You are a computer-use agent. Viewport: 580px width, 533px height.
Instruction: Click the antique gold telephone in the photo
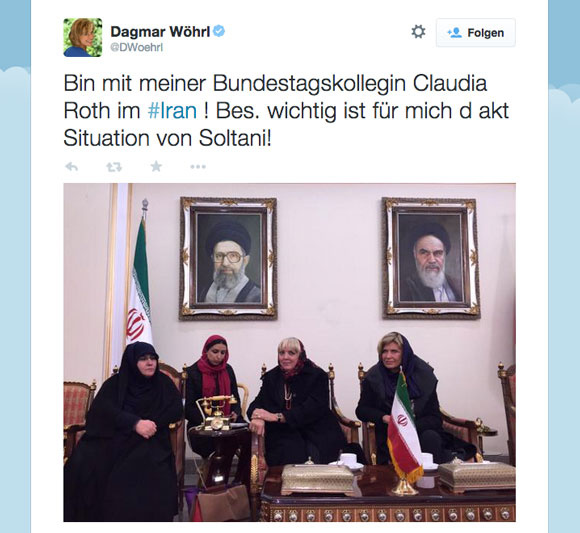[x=216, y=412]
